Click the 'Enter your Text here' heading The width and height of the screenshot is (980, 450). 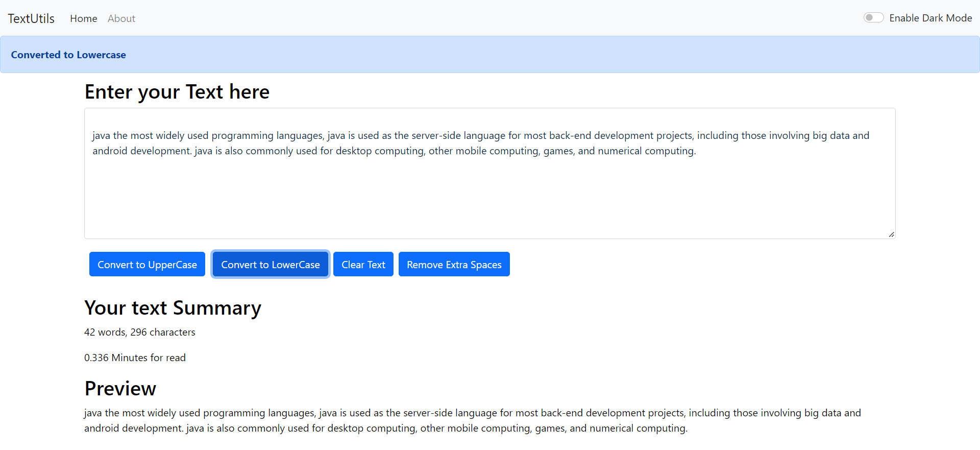pos(177,92)
